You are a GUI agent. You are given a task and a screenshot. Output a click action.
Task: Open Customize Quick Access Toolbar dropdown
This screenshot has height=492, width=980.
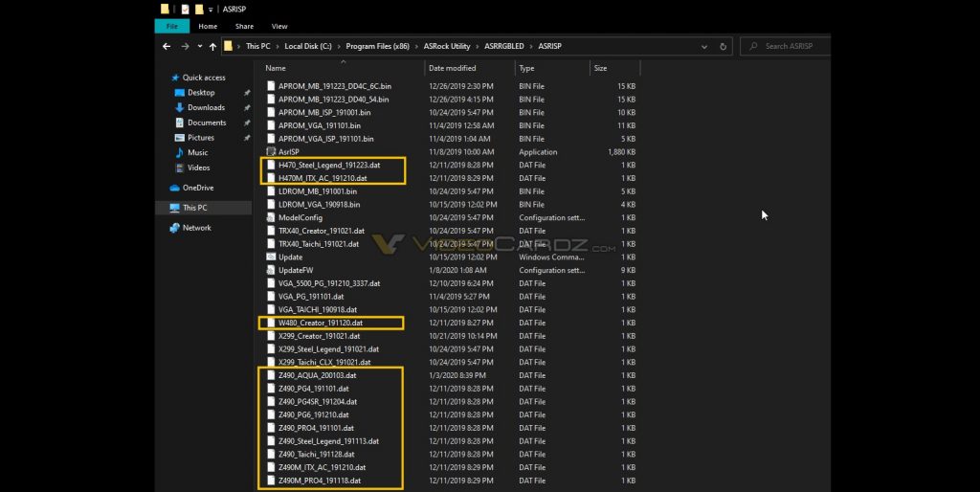click(x=210, y=10)
